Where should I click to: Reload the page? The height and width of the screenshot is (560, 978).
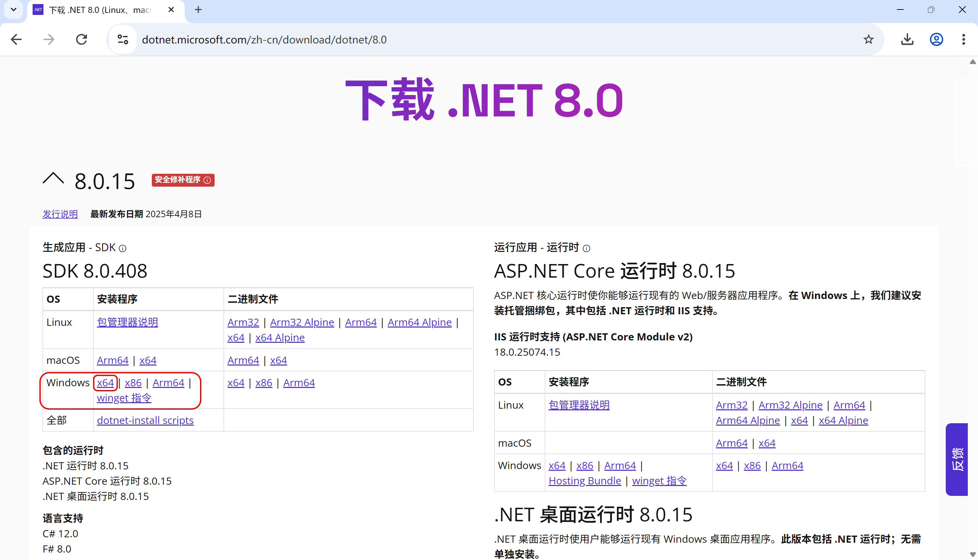click(81, 39)
